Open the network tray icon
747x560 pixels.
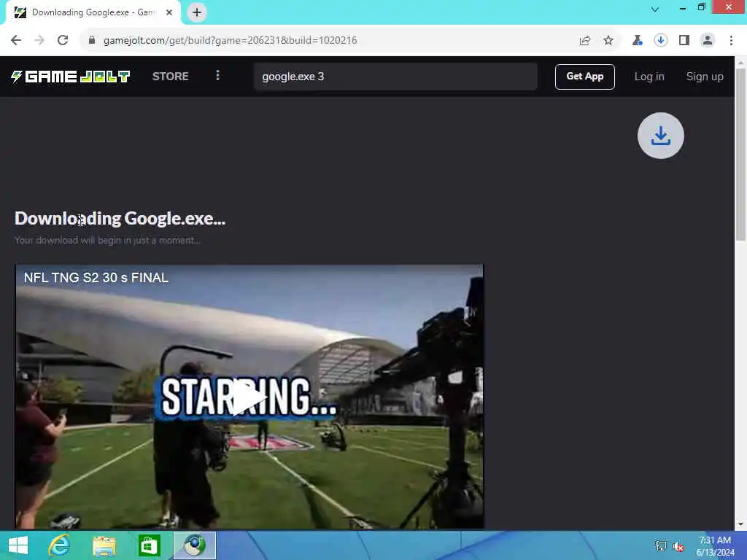(661, 545)
